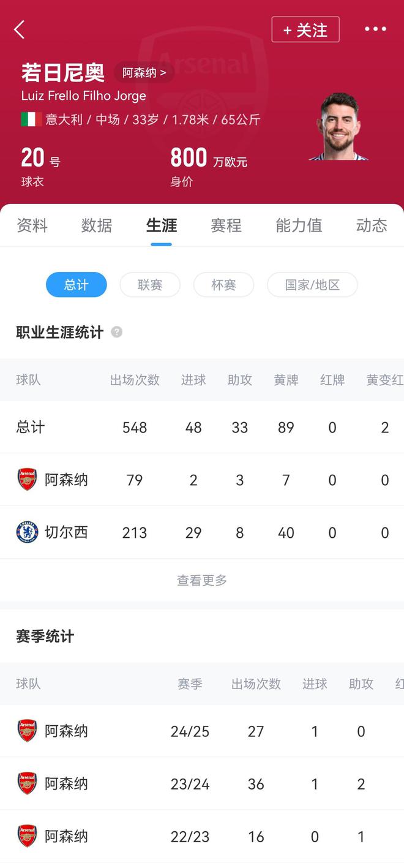The width and height of the screenshot is (404, 868).
Task: Open the 22/23 阿森纳 season row
Action: coord(202,836)
